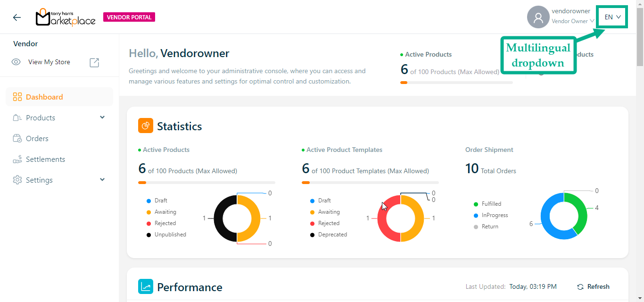Select Dashboard in the sidebar
Image resolution: width=644 pixels, height=302 pixels.
tap(44, 97)
